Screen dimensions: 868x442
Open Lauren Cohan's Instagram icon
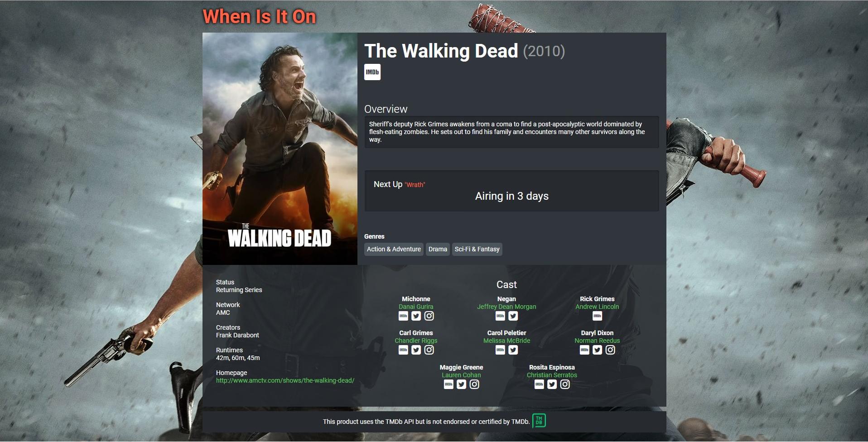pos(474,384)
